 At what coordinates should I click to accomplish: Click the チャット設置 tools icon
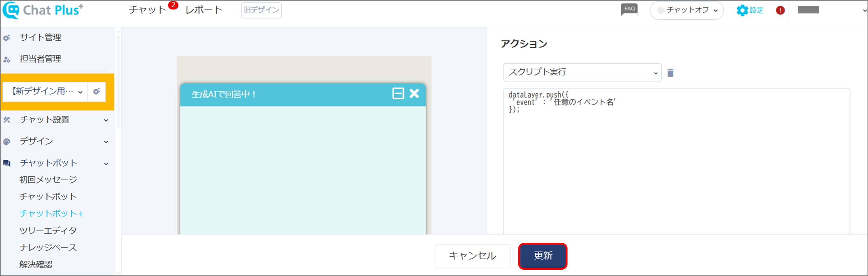tap(7, 120)
